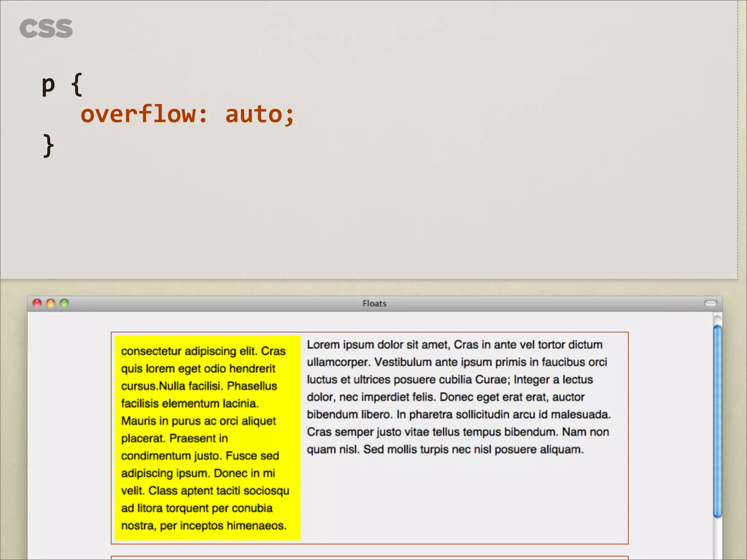Image resolution: width=747 pixels, height=560 pixels.
Task: Click the 'p {' selector line
Action: coord(62,85)
